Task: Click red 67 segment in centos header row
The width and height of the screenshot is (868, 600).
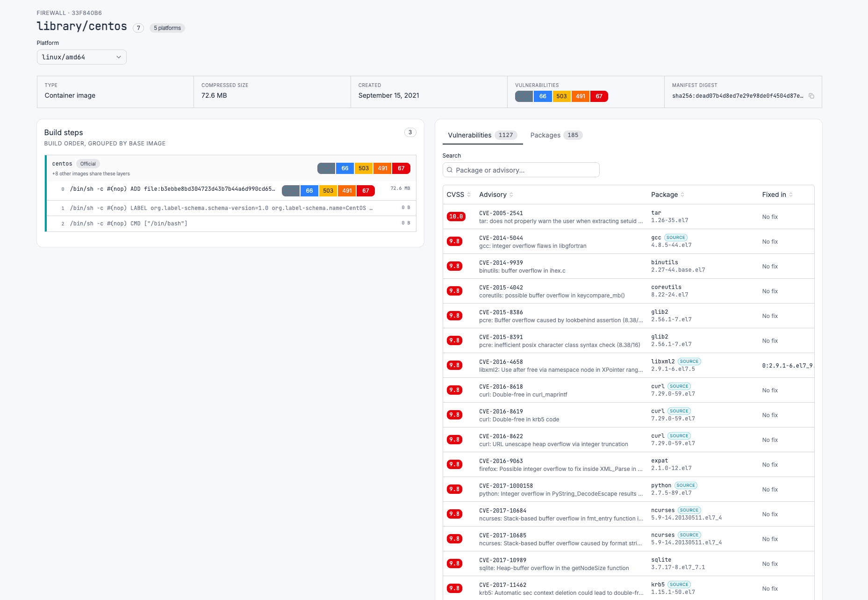Action: click(x=401, y=168)
